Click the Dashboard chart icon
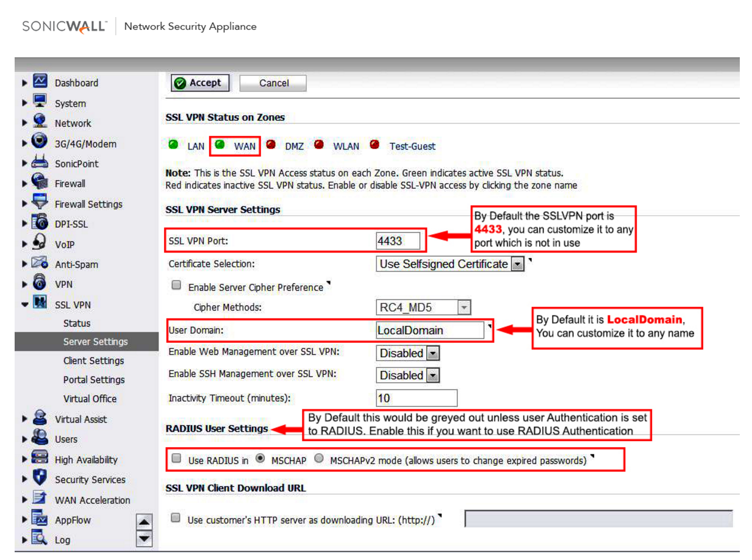This screenshot has width=752, height=560. tap(40, 81)
